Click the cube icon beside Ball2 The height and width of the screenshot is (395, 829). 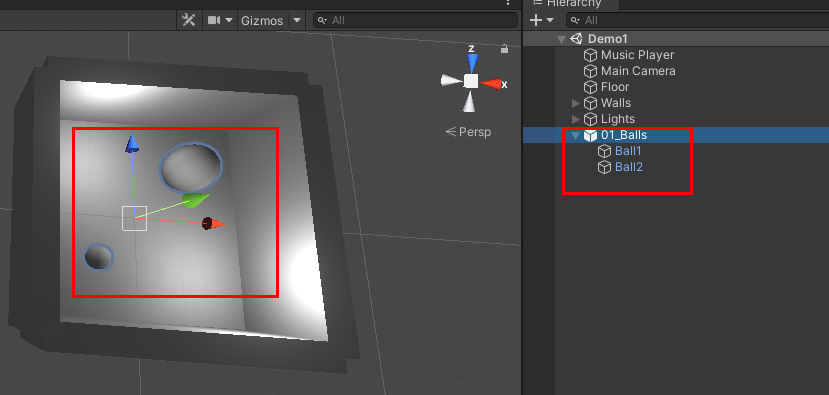coord(604,167)
